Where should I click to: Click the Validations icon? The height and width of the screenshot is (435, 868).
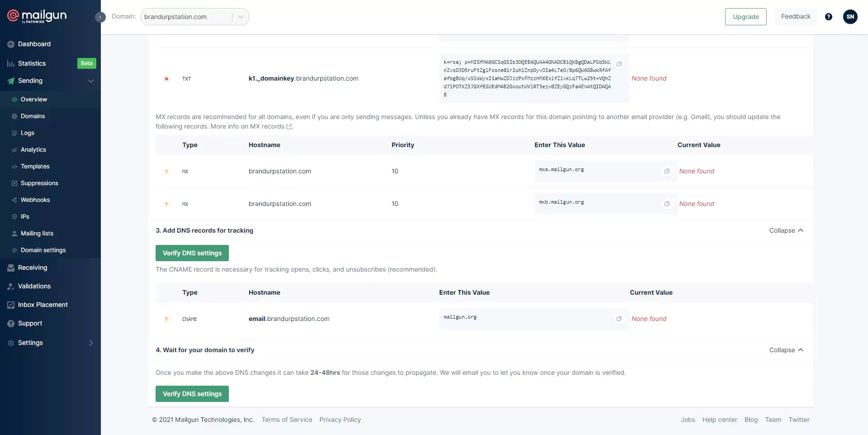(x=11, y=286)
